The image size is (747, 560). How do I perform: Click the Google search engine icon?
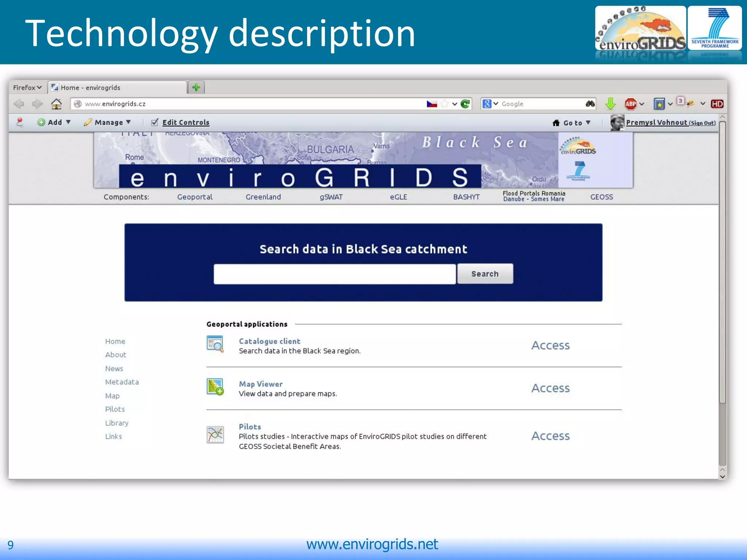pos(487,104)
